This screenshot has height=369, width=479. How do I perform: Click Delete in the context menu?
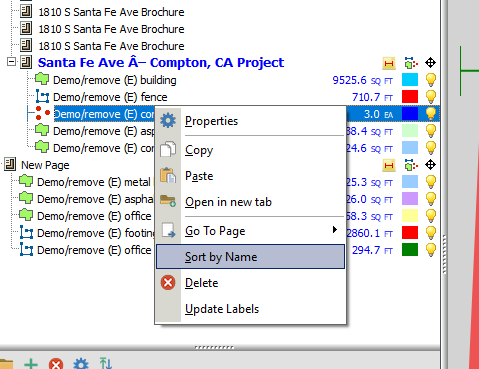point(201,283)
